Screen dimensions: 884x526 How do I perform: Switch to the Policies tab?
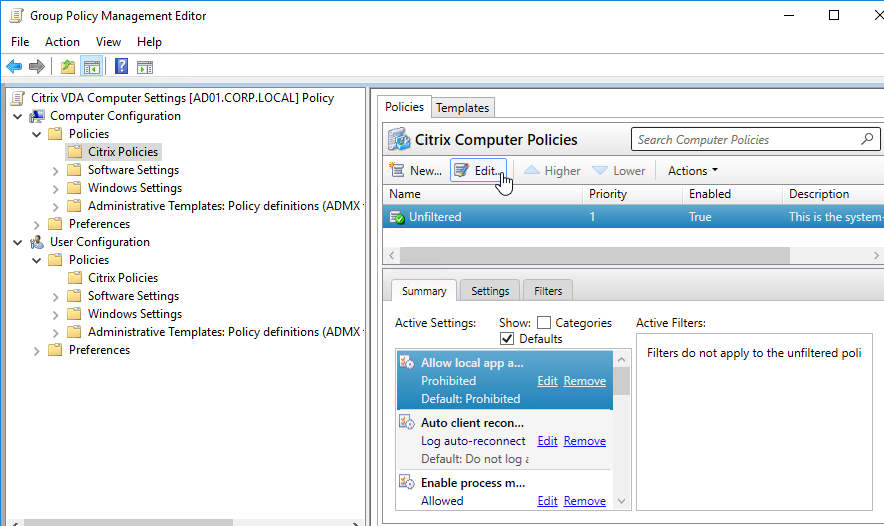[x=404, y=107]
